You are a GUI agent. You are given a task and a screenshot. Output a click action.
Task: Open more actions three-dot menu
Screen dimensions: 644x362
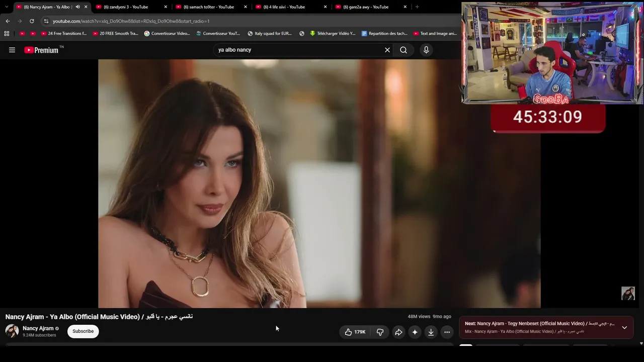[x=447, y=332]
